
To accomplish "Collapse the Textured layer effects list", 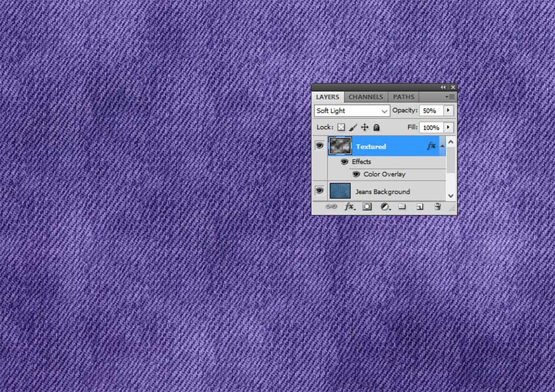I will (442, 146).
